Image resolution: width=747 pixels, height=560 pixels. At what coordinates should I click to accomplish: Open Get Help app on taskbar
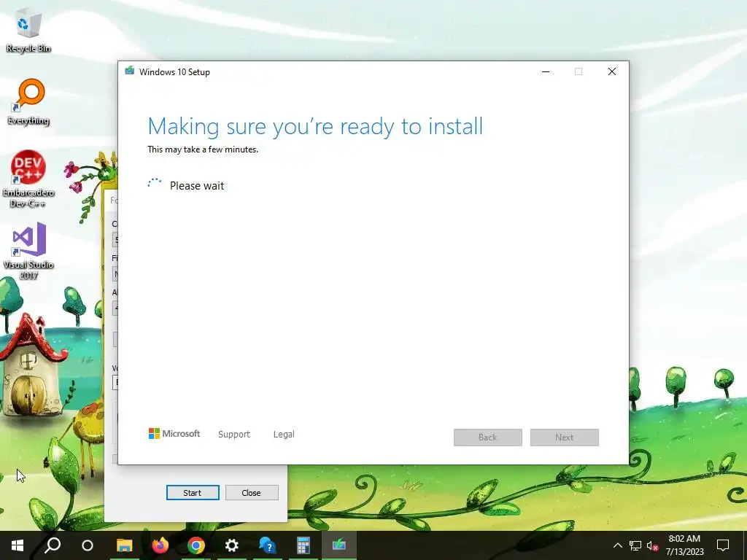coord(268,545)
